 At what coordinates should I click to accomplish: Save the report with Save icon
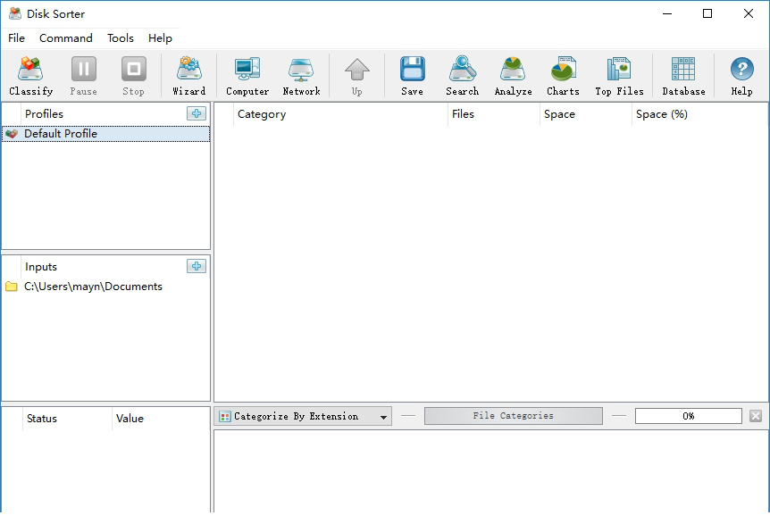click(412, 76)
